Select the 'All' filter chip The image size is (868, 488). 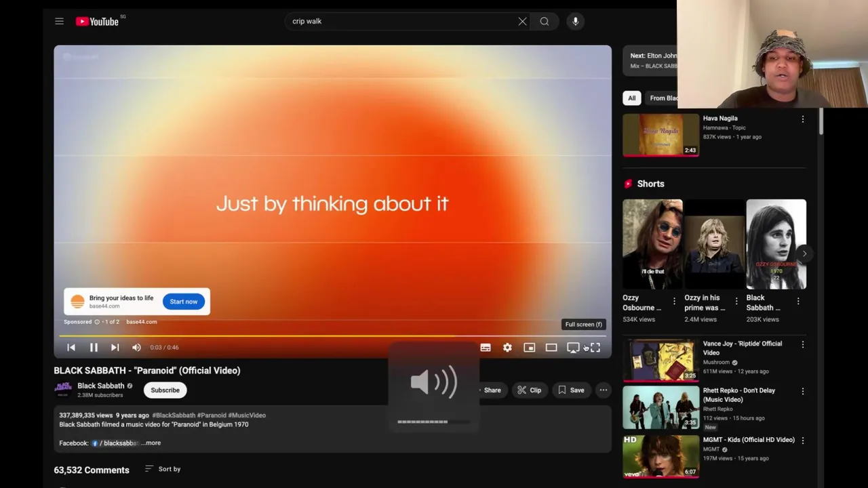631,98
